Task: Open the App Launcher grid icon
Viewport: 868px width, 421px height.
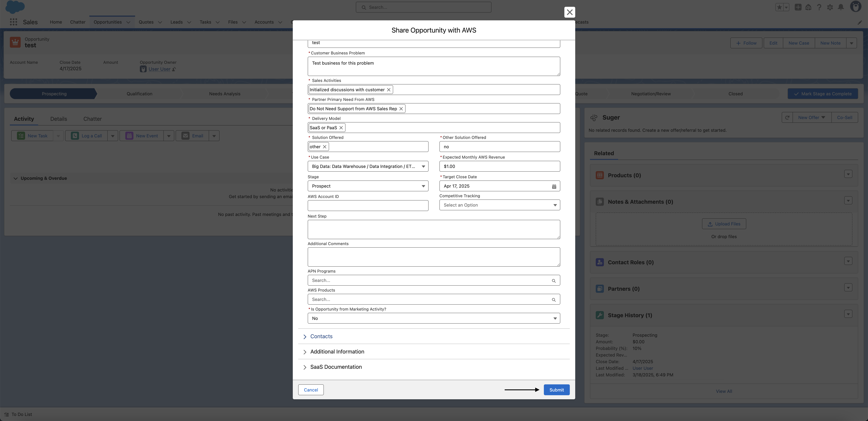Action: [x=14, y=22]
